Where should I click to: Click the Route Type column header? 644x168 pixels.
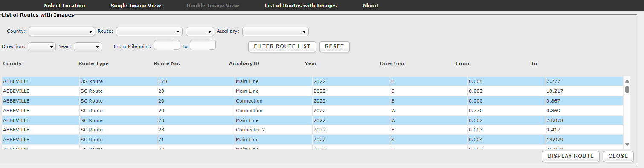click(93, 63)
